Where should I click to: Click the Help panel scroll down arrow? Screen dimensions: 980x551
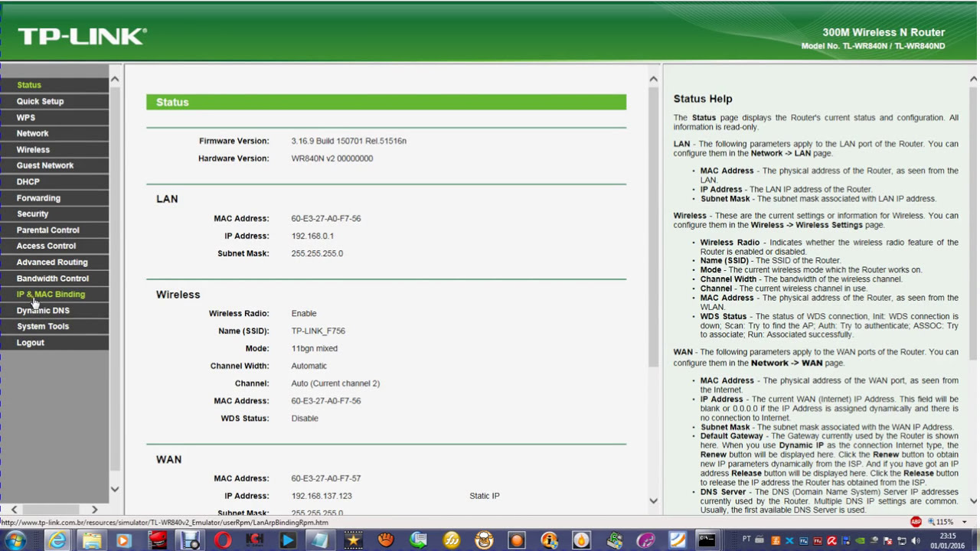(x=973, y=500)
